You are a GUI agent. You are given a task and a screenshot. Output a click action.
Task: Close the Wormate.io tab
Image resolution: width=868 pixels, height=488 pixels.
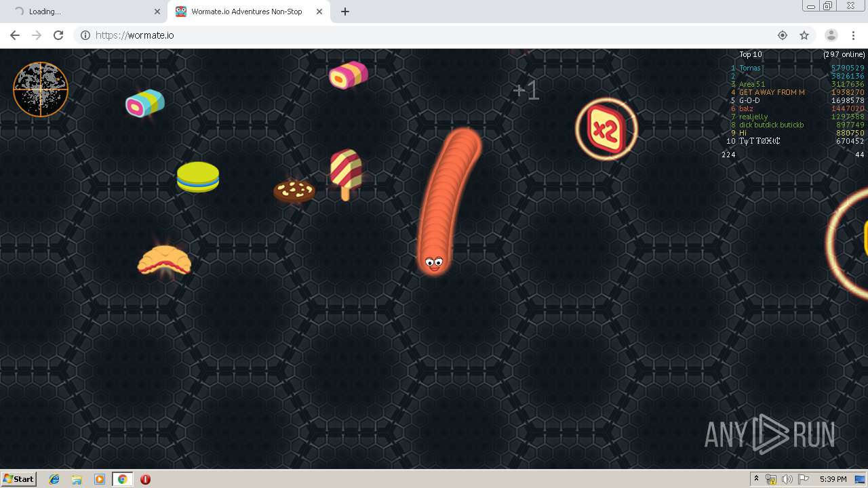pos(319,12)
